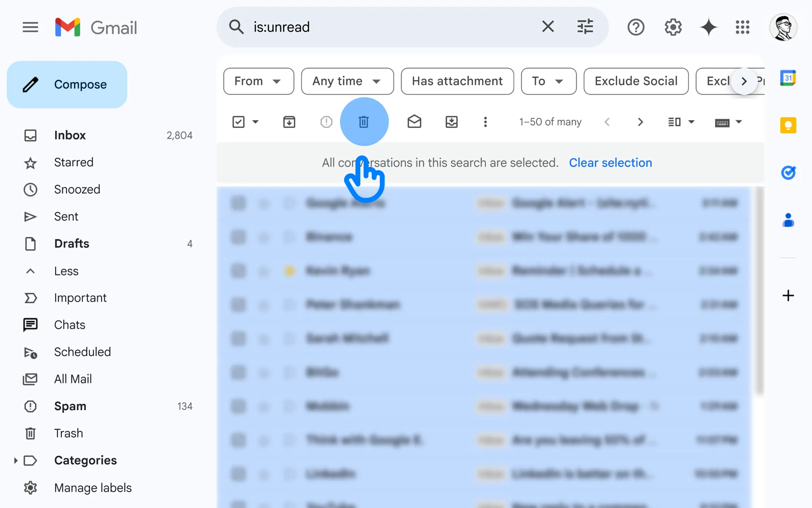812x508 pixels.
Task: Click the Display density icon in toolbar
Action: (675, 122)
